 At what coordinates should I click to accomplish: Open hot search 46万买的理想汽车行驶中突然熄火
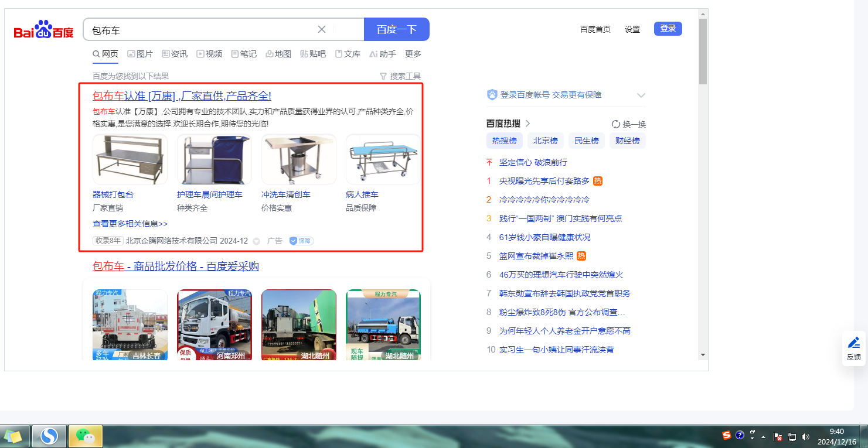(x=561, y=275)
